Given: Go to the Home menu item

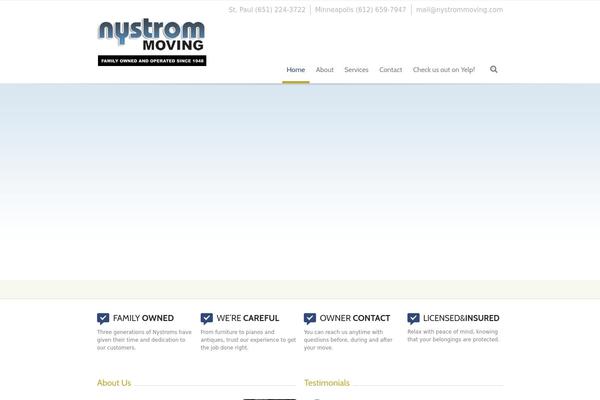Looking at the screenshot, I should point(296,70).
